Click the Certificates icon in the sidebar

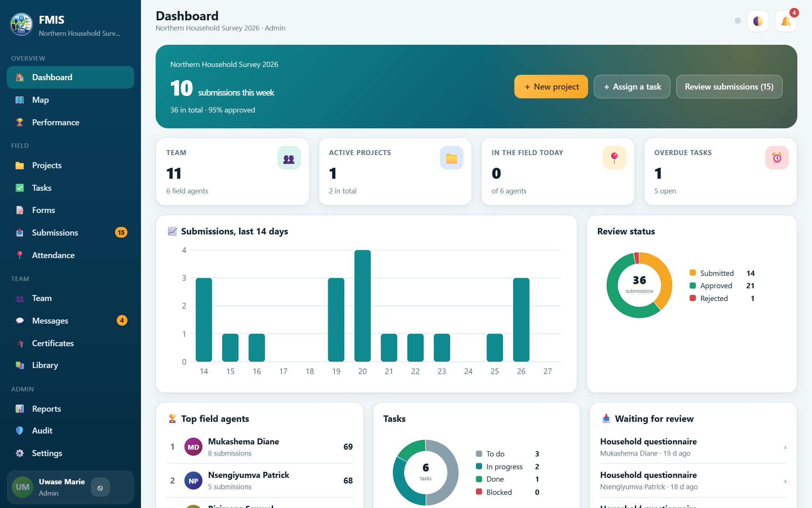pos(20,343)
